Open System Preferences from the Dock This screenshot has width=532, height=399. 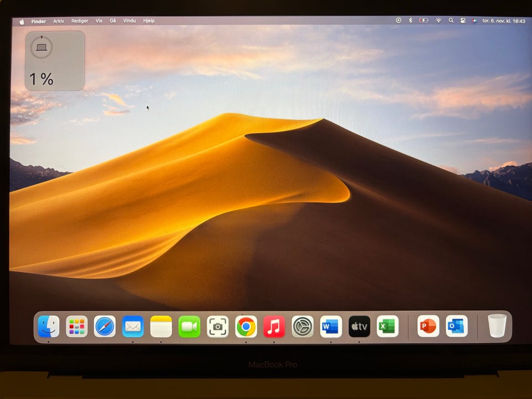(x=303, y=326)
